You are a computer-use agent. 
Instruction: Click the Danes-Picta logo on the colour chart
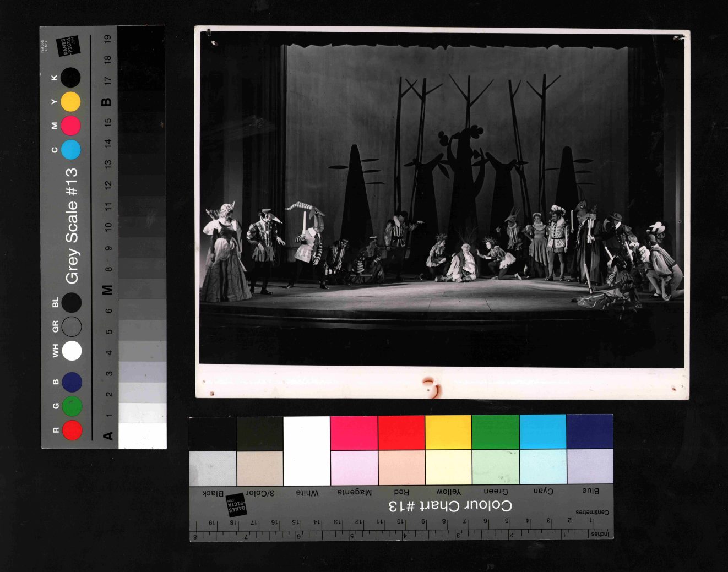(x=237, y=504)
